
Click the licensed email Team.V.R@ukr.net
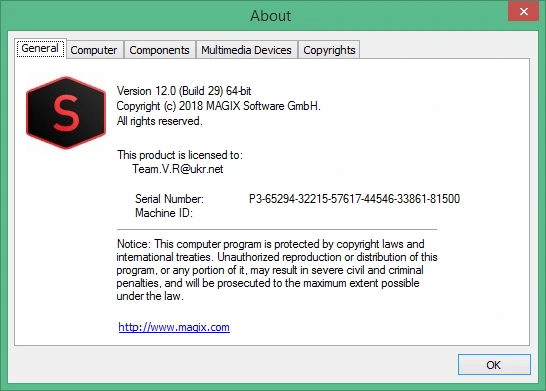point(178,169)
